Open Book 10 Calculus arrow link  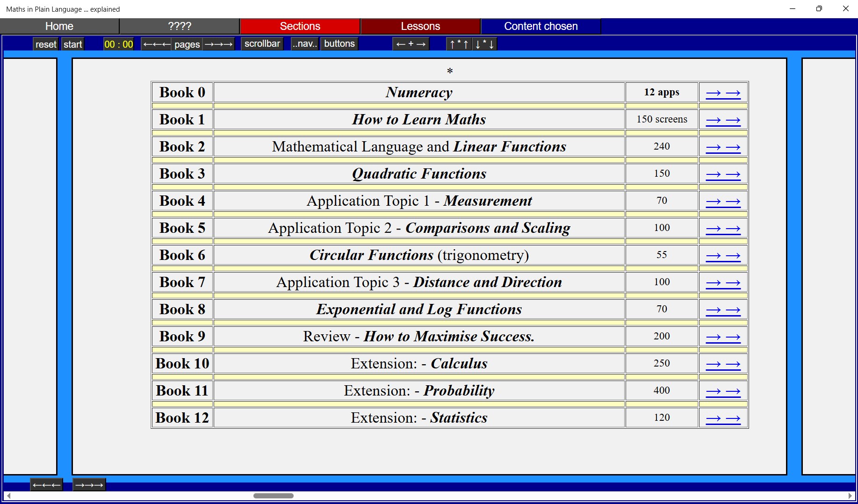pyautogui.click(x=723, y=364)
